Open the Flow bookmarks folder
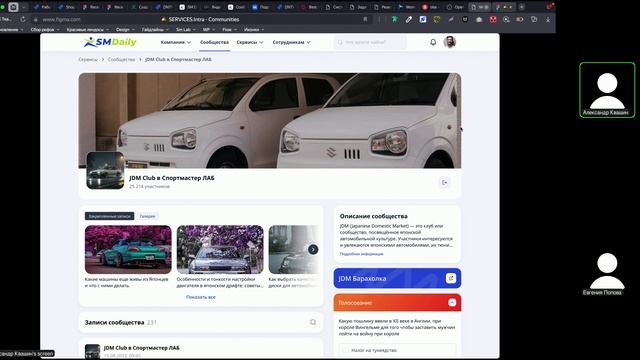Screen dimensions: 640x360 click(229, 29)
